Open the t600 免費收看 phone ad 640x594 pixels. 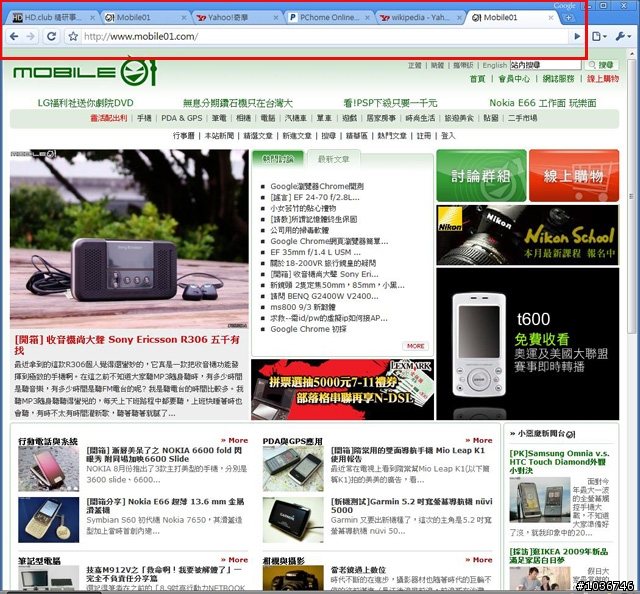coord(528,343)
